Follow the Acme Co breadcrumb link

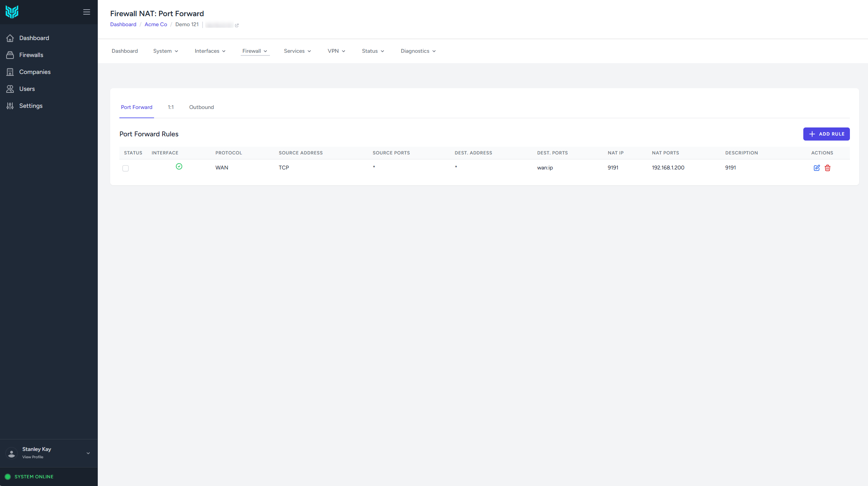156,25
